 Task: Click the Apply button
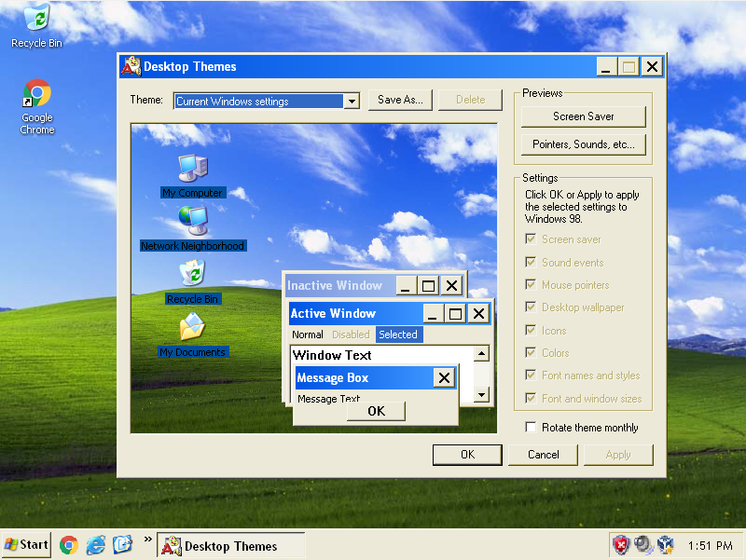(618, 455)
